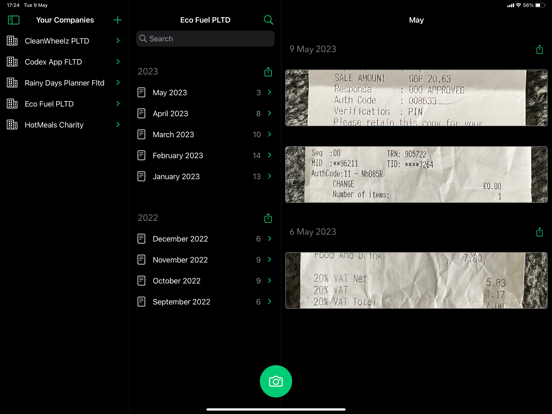Image resolution: width=552 pixels, height=414 pixels.
Task: Expand CleanWheelz PLTD chevron
Action: 118,41
